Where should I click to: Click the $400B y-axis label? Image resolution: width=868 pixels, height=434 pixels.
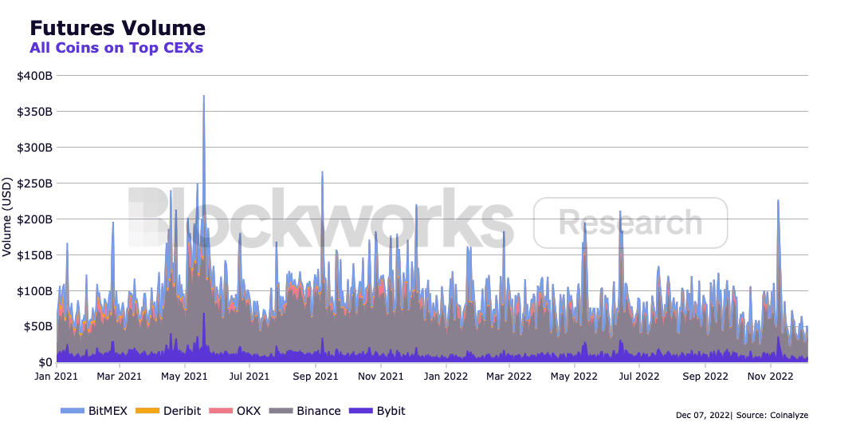[36, 76]
